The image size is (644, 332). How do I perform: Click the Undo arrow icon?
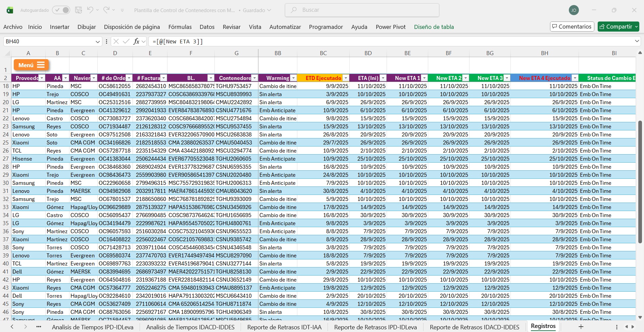click(x=90, y=10)
